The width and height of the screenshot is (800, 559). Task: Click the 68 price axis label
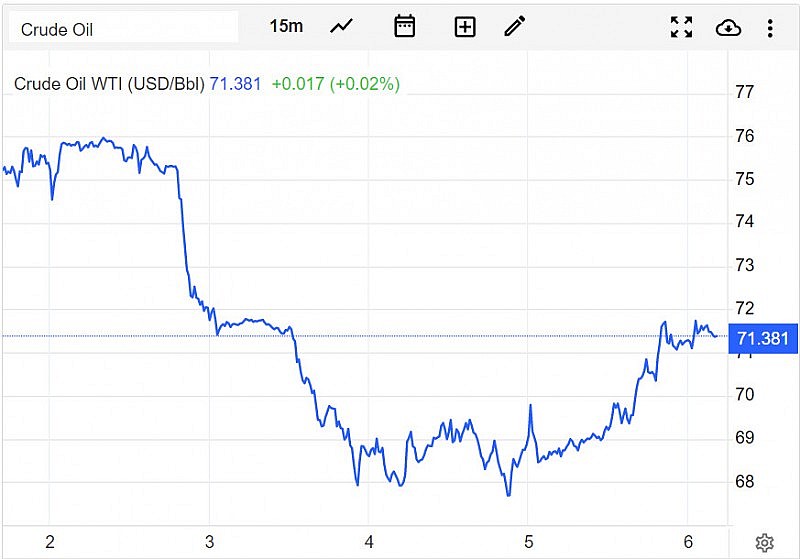[x=744, y=482]
